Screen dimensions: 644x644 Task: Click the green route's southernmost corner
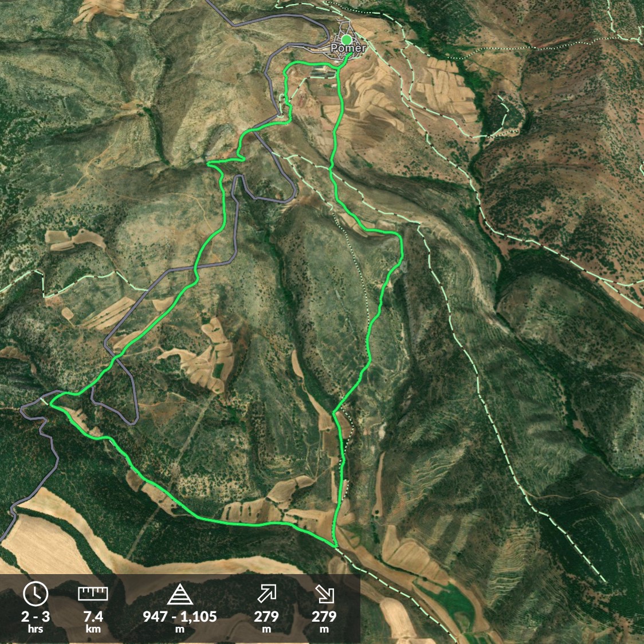tap(336, 547)
